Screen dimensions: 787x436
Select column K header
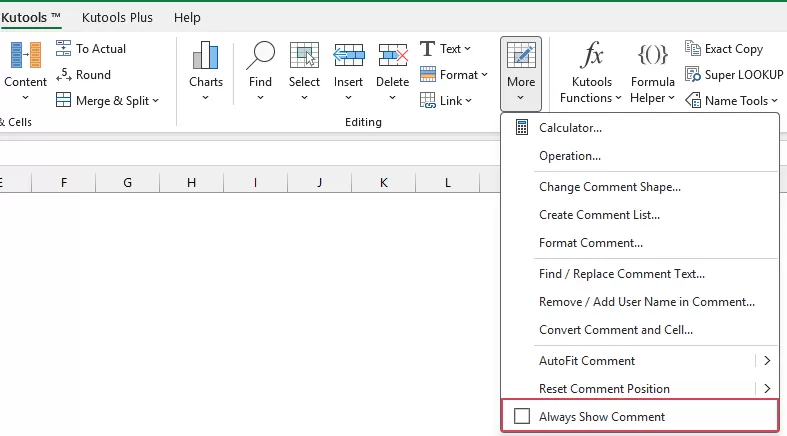pyautogui.click(x=383, y=183)
